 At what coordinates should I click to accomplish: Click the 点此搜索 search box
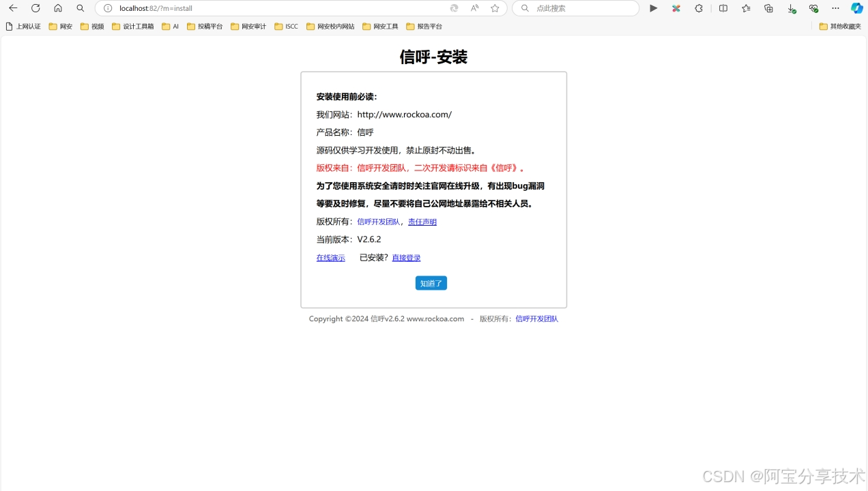coord(576,8)
